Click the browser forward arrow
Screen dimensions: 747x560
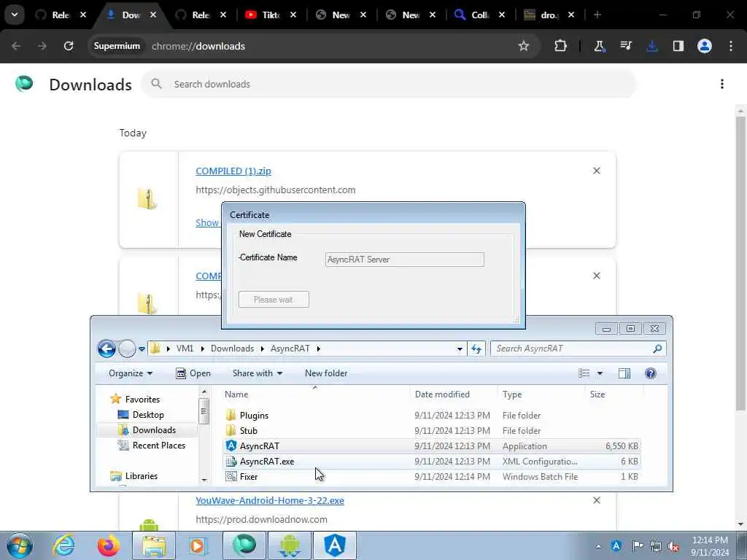coord(42,46)
